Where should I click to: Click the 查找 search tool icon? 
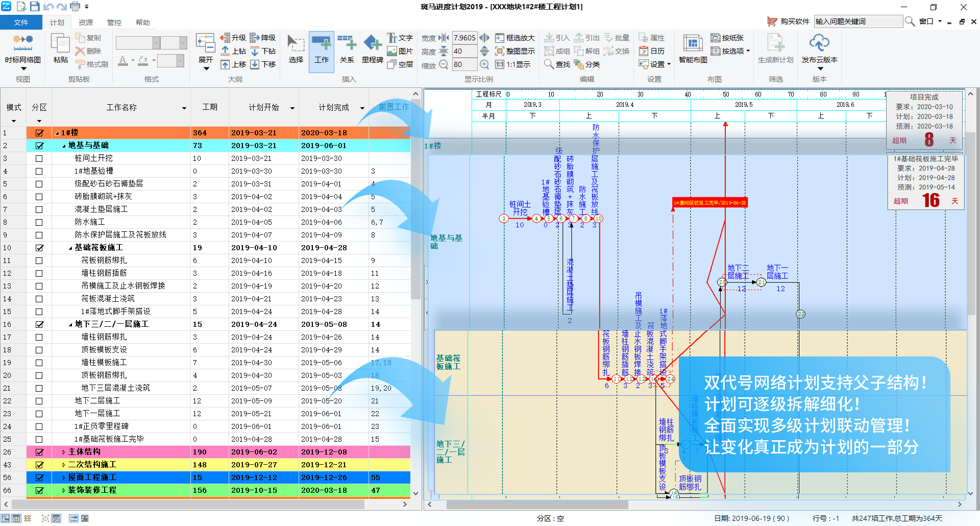click(549, 64)
